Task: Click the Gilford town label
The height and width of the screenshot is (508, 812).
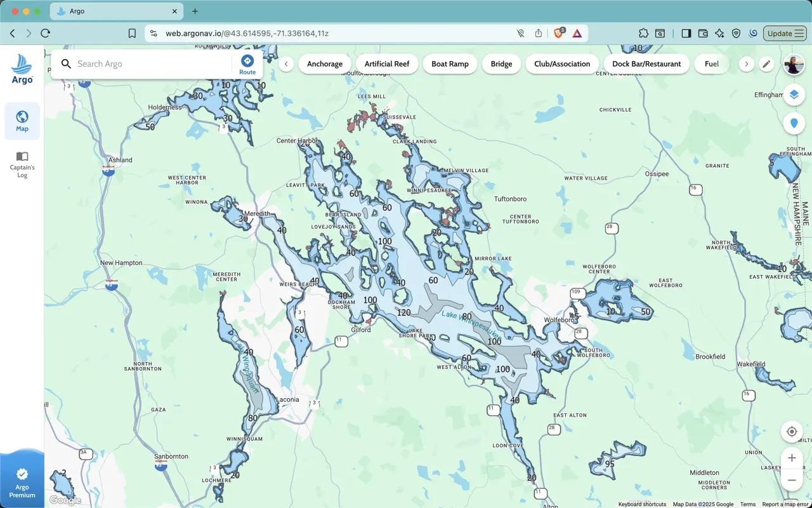Action: [x=361, y=330]
